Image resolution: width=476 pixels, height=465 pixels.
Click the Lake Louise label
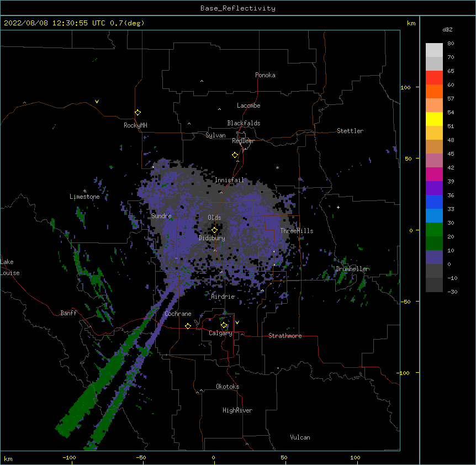(x=10, y=267)
